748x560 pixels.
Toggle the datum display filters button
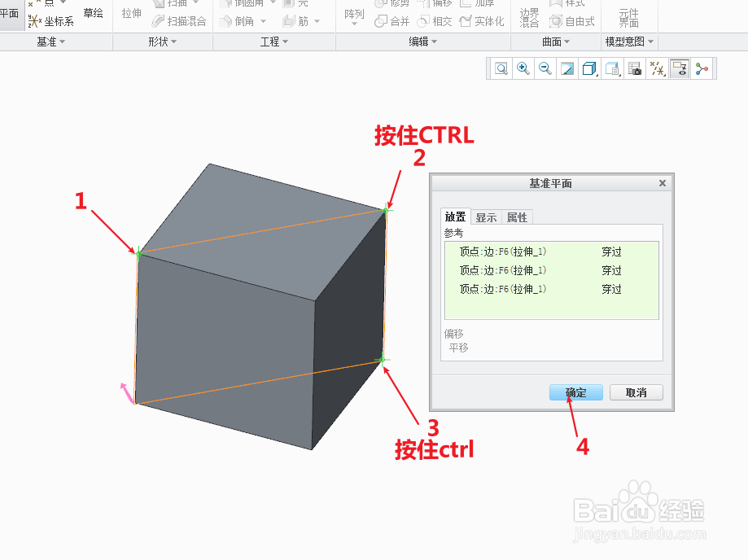(x=659, y=68)
